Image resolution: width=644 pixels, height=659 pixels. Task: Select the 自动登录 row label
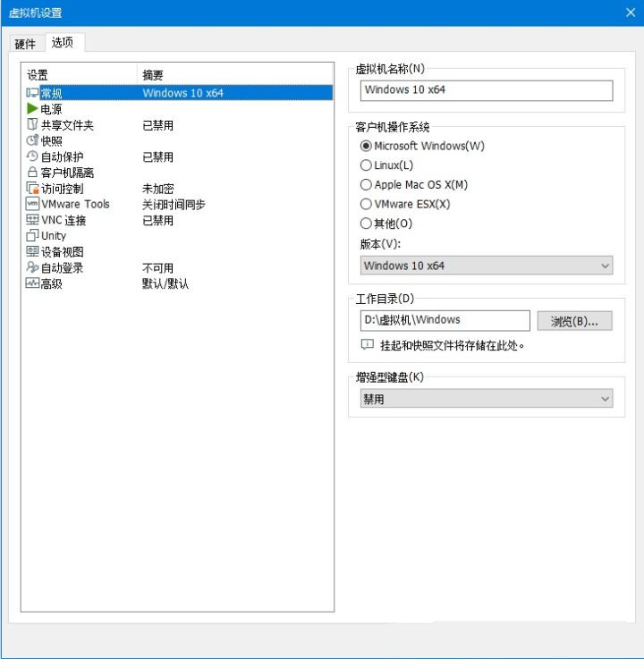tap(63, 267)
